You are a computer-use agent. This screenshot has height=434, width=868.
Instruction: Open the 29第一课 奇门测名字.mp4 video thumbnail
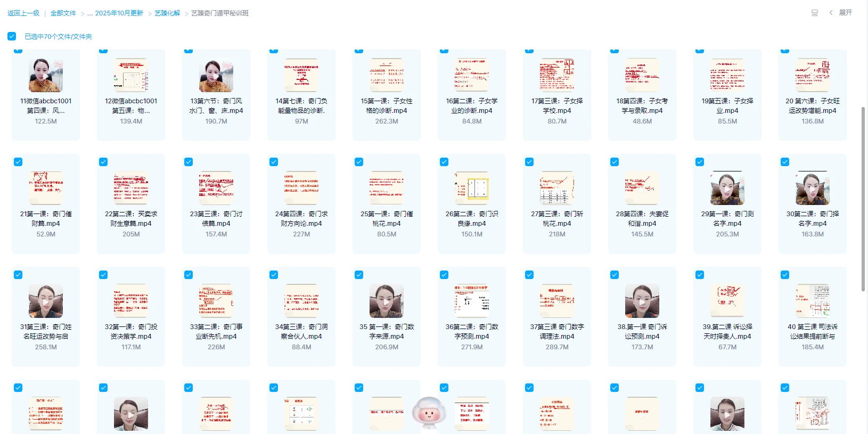coord(727,189)
